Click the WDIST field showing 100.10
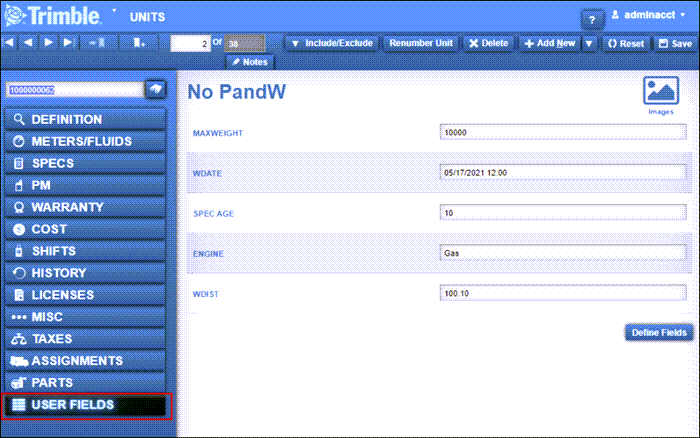 coord(563,293)
